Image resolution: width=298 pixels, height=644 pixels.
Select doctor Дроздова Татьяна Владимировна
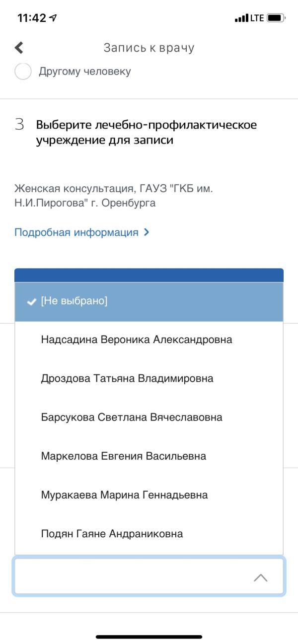149,379
